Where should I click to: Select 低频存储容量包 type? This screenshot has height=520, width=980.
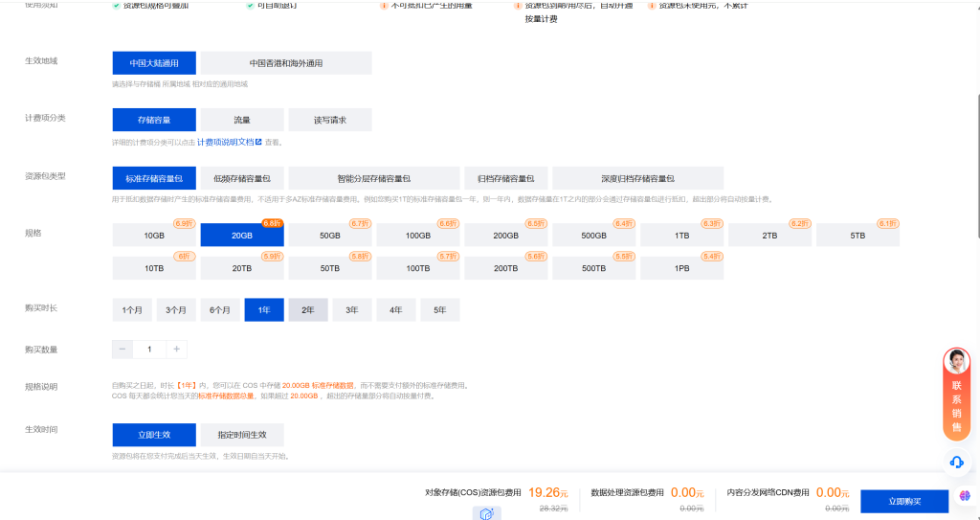(x=242, y=178)
